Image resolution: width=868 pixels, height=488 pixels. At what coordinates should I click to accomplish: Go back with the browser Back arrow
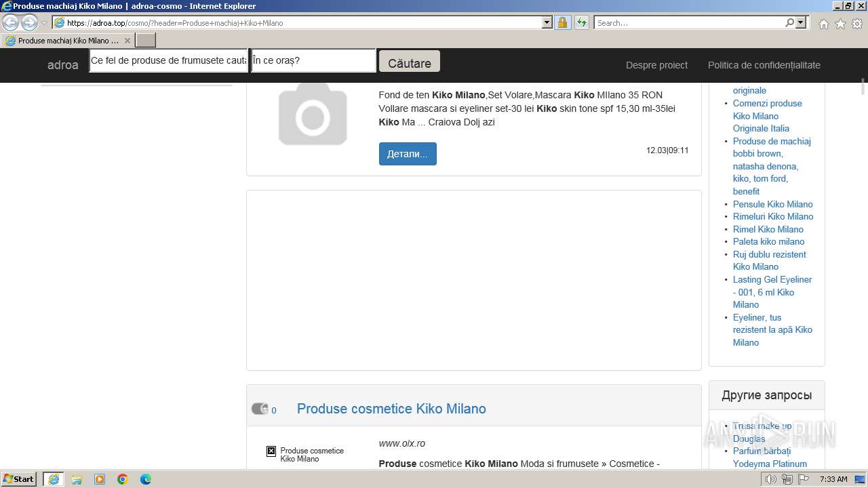click(11, 23)
